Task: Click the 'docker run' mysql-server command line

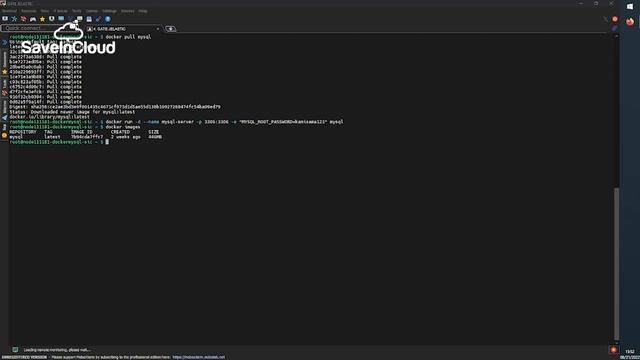Action: click(224, 122)
